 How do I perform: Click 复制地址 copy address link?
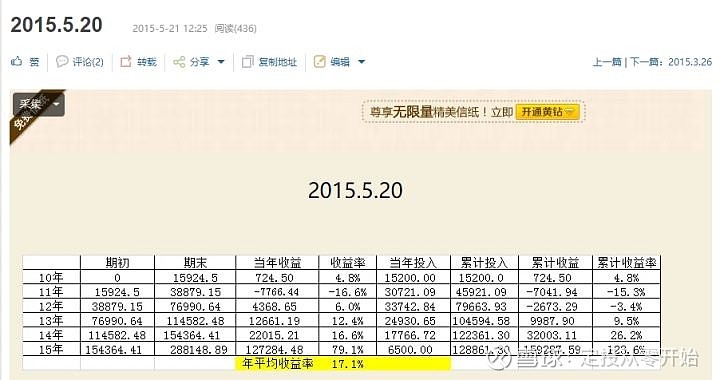[278, 61]
